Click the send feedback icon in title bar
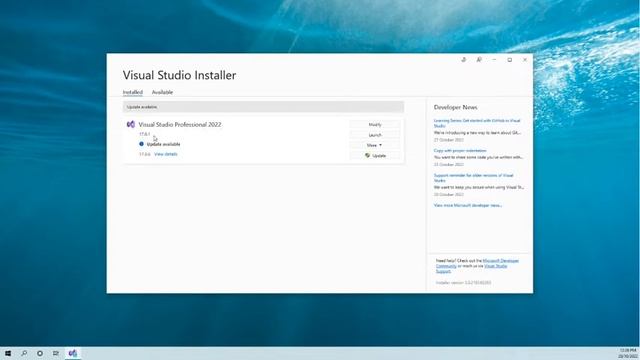Image resolution: width=640 pixels, height=360 pixels. tap(479, 60)
